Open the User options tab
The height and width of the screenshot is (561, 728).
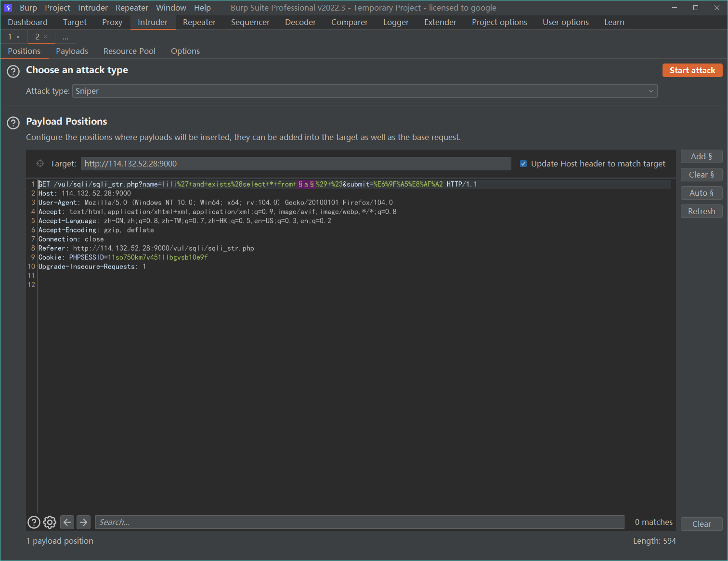point(566,22)
